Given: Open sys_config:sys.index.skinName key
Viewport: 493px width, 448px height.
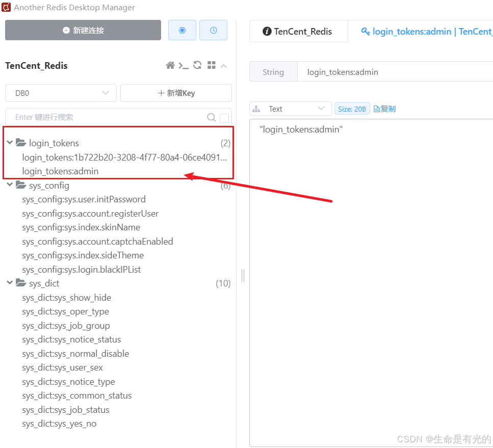Looking at the screenshot, I should 81,227.
